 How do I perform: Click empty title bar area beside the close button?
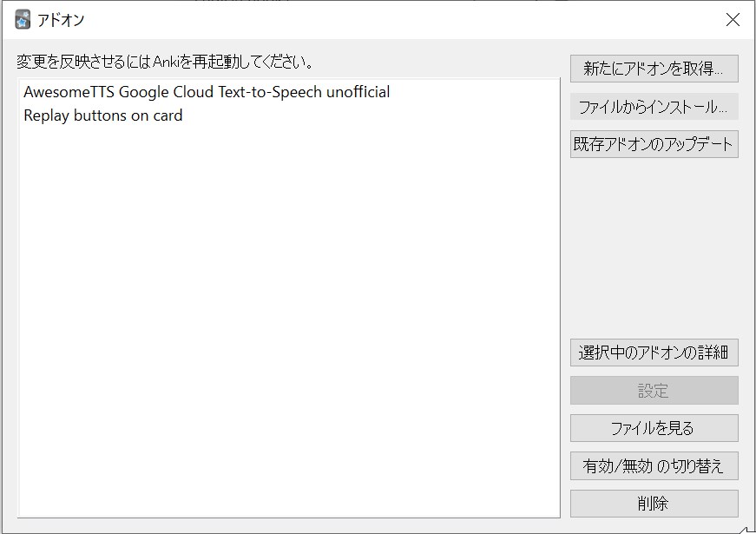tap(400, 20)
